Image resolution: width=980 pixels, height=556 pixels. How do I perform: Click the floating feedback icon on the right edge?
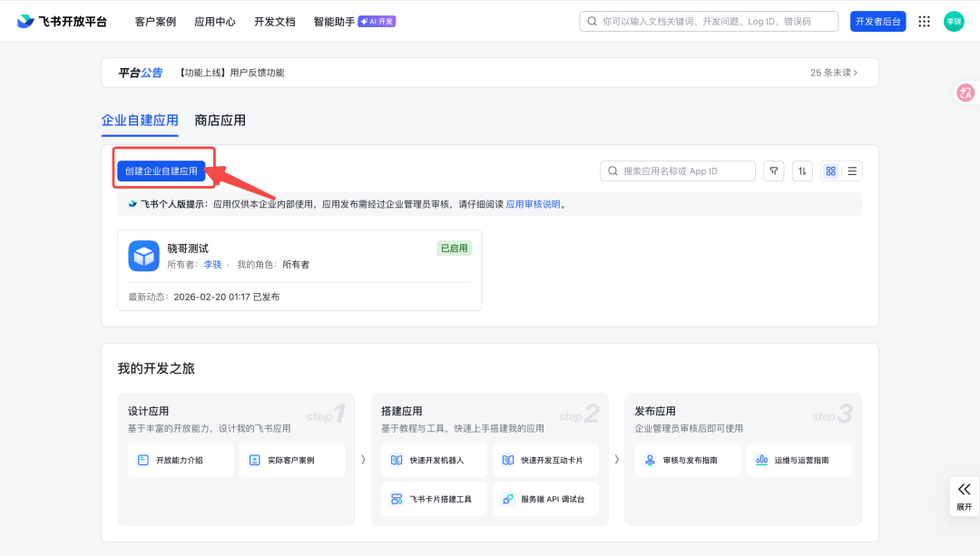[965, 93]
